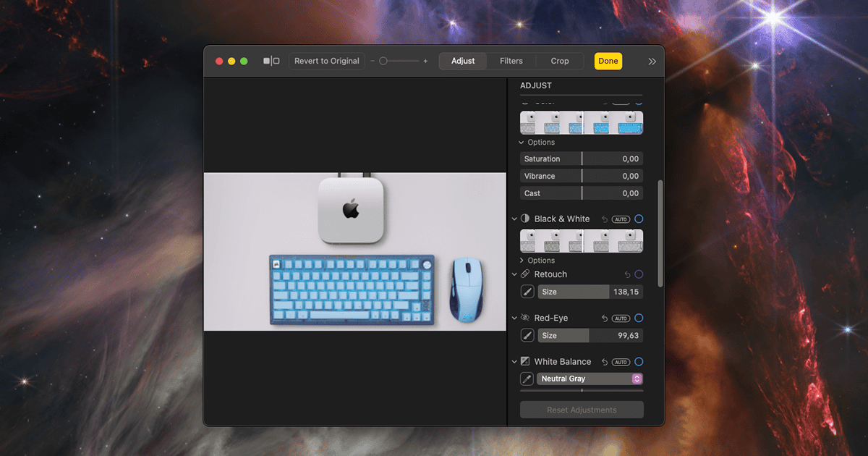Undo the Black & White adjustment
Screen dimensions: 868x456
604,219
